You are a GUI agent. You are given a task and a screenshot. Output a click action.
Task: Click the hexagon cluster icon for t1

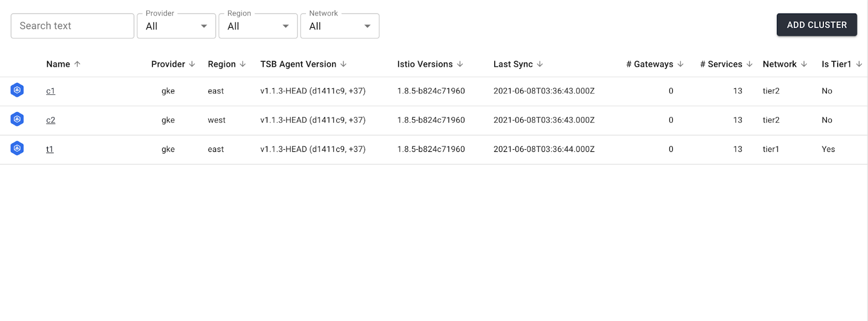(17, 149)
